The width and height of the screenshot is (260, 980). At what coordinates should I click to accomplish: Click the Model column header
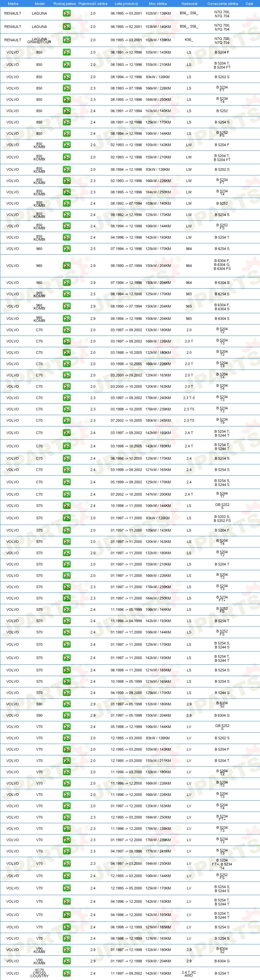click(40, 3)
